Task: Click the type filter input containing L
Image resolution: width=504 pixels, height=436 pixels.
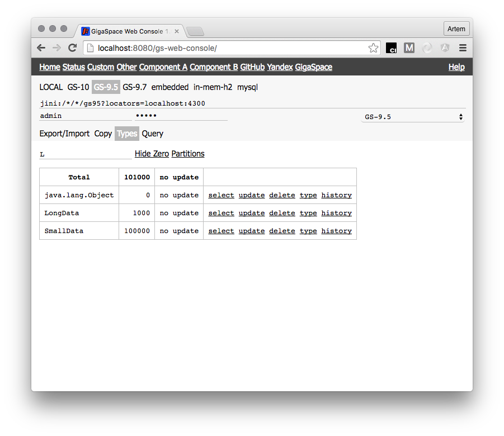Action: pyautogui.click(x=86, y=154)
